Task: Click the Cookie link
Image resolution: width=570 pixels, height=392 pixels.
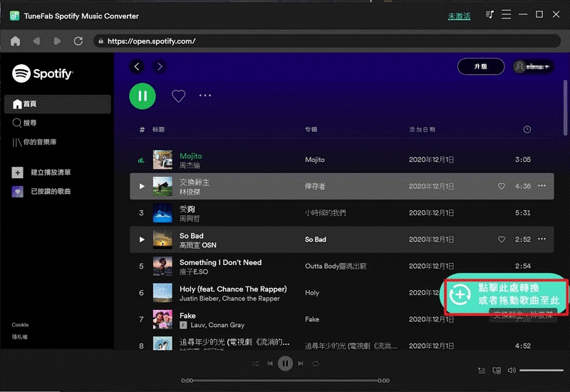Action: click(x=20, y=325)
